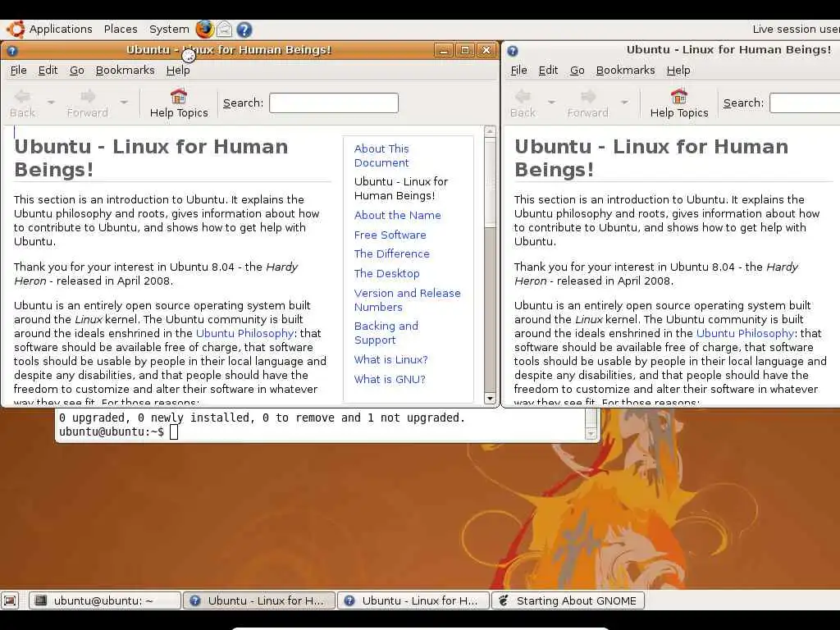Screen dimensions: 840x630
Task: Open the What is Linux? link
Action: coord(391,359)
